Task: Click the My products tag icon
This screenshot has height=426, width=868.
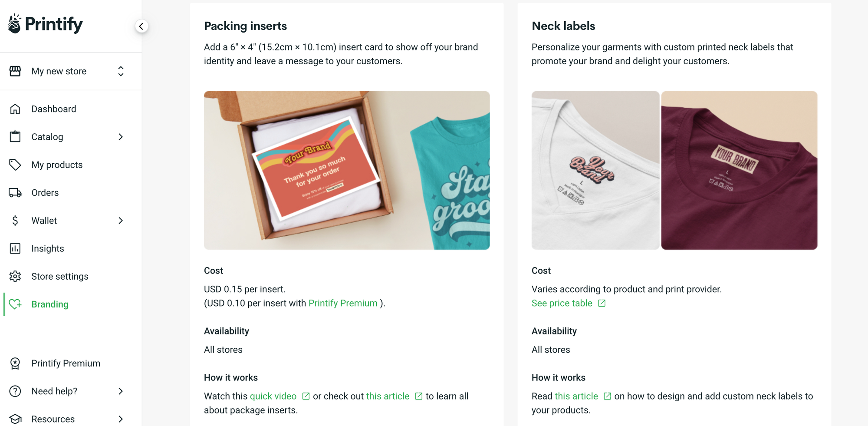Action: (16, 165)
